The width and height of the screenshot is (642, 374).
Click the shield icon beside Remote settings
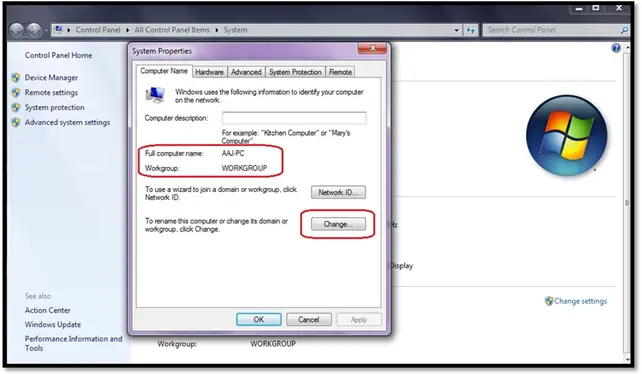16,93
